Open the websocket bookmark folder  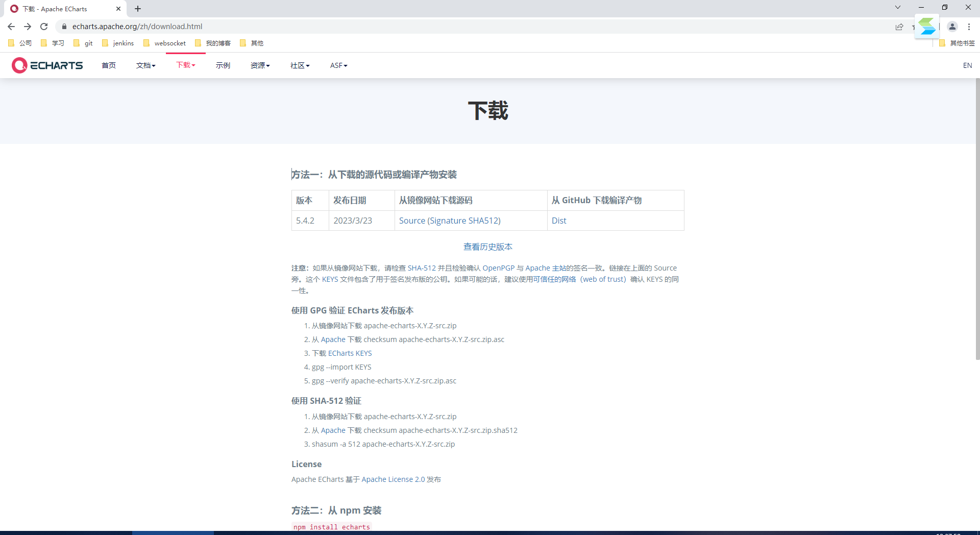click(x=165, y=43)
